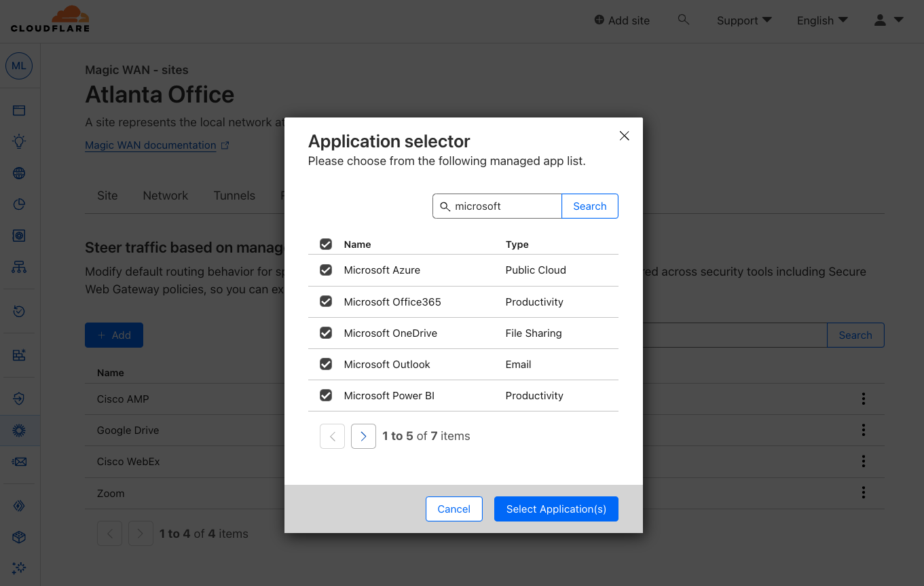Screen dimensions: 924x586
Task: Open the English language dropdown
Action: (821, 20)
